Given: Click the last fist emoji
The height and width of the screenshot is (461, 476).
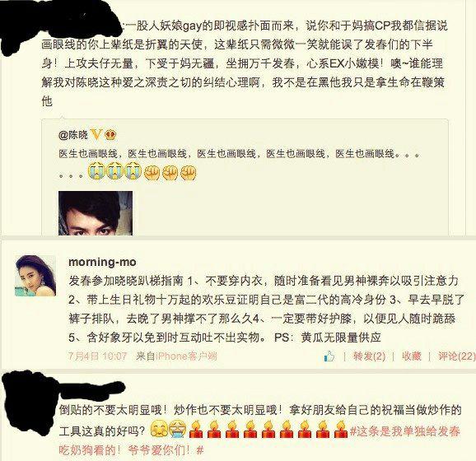Looking at the screenshot, I should pyautogui.click(x=189, y=172).
